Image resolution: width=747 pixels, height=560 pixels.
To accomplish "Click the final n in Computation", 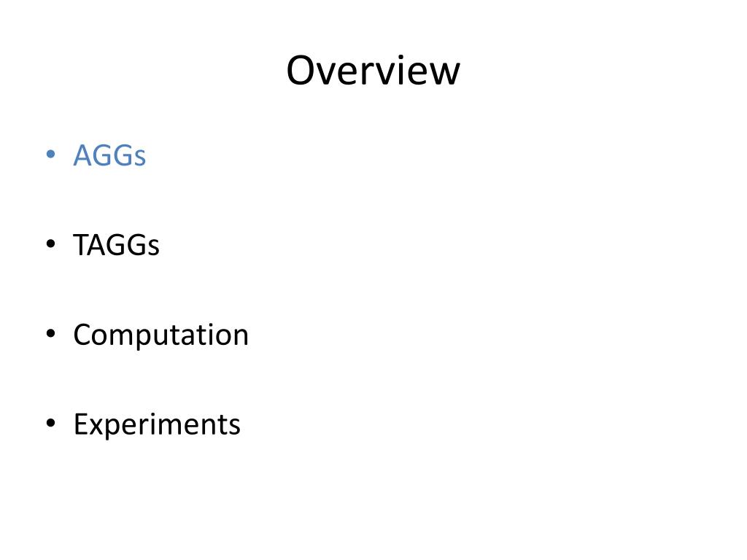I will pos(239,338).
